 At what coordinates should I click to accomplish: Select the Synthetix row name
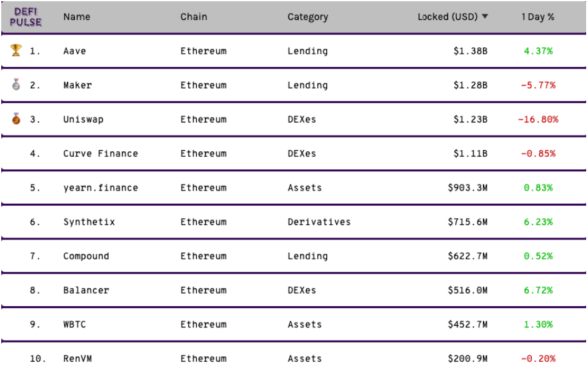[89, 222]
